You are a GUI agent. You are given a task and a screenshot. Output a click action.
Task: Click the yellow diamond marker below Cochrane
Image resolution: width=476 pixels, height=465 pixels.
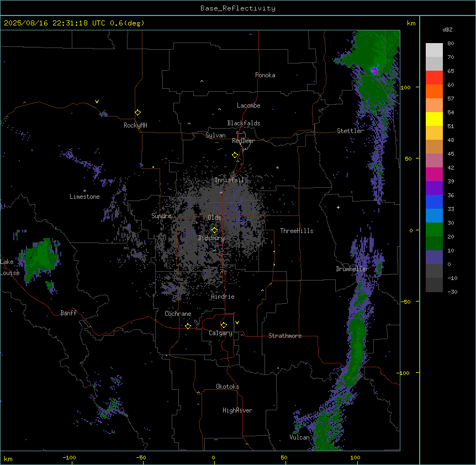(188, 326)
